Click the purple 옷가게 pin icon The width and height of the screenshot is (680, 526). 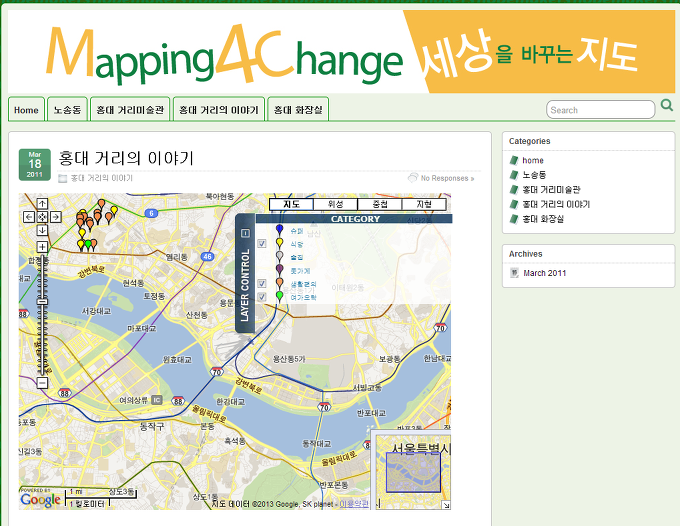pos(280,270)
